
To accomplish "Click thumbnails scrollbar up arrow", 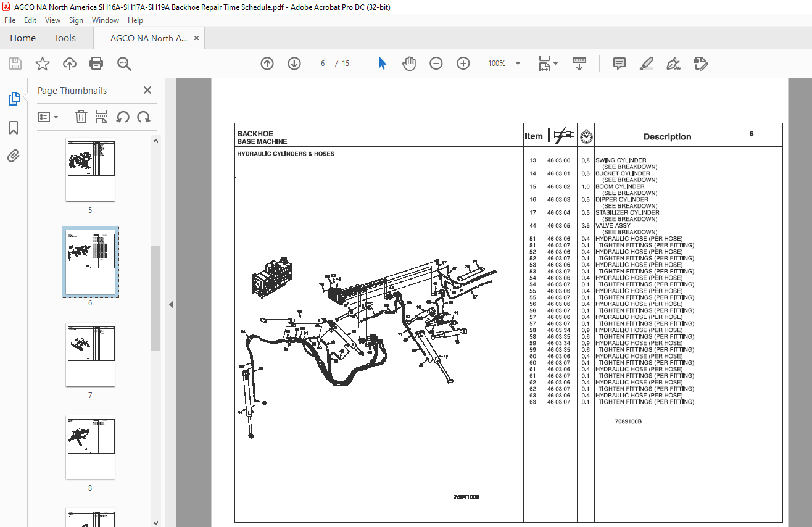I will 155,141.
